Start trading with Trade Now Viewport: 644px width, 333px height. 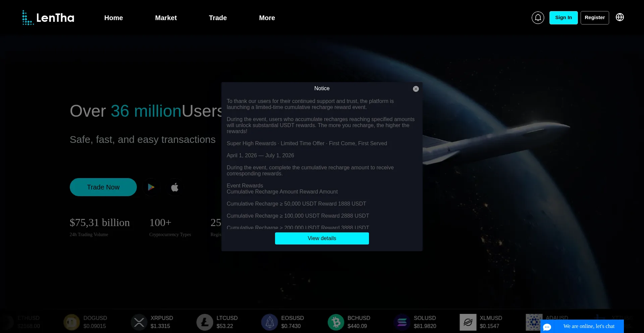[x=103, y=187]
